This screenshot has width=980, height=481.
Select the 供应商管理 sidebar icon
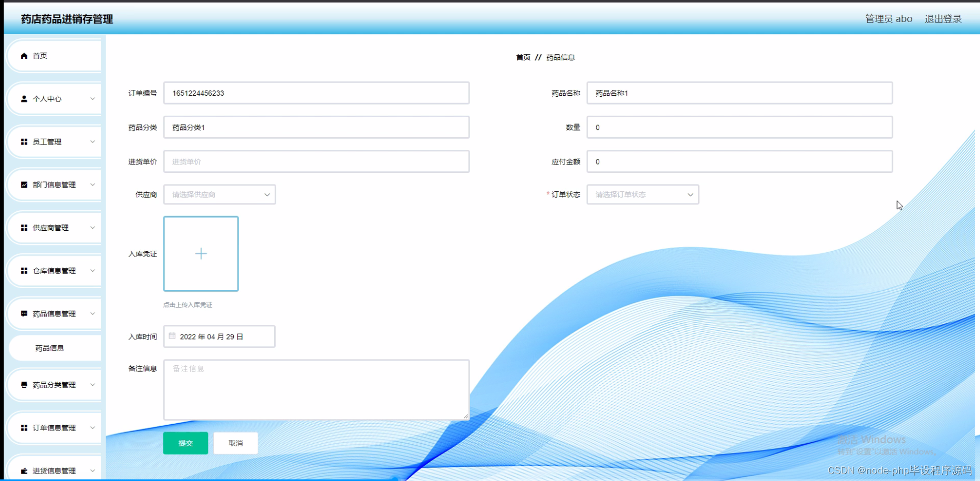click(23, 227)
